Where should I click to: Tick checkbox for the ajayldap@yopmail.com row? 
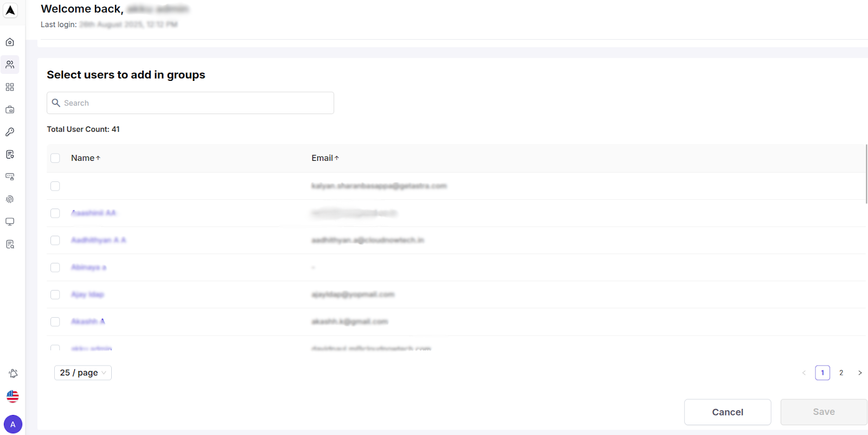click(x=55, y=295)
